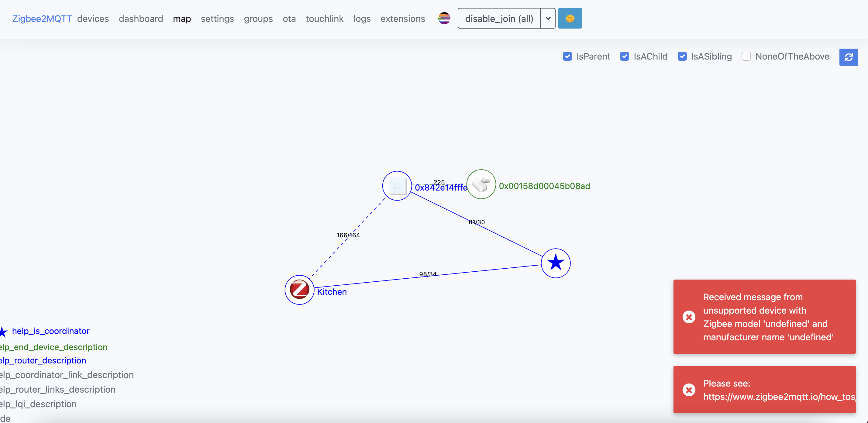
Task: Uncheck the IsParent checkbox
Action: tap(567, 56)
